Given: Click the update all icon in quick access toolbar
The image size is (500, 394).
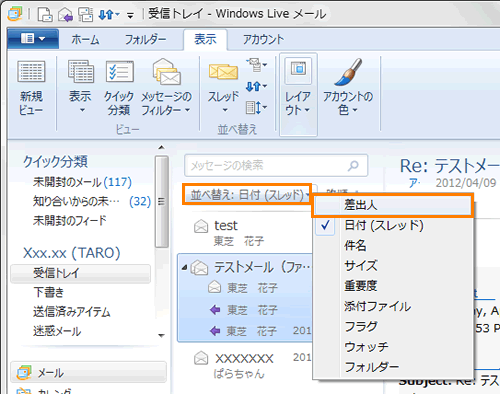Looking at the screenshot, I should [85, 14].
